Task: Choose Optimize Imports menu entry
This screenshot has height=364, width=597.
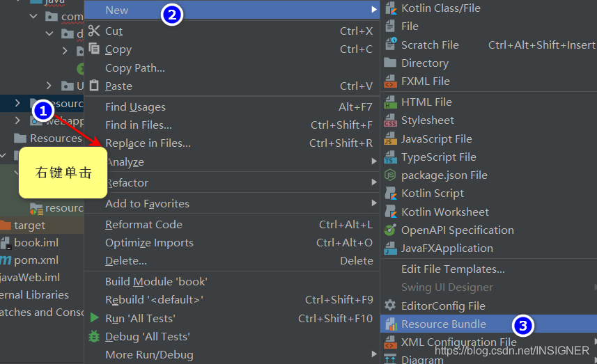Action: 231,243
